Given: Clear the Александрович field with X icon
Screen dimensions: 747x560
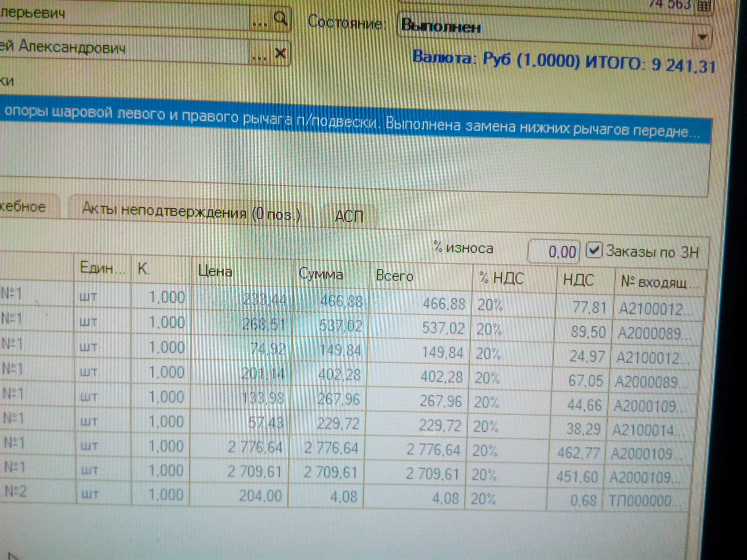Looking at the screenshot, I should [280, 54].
